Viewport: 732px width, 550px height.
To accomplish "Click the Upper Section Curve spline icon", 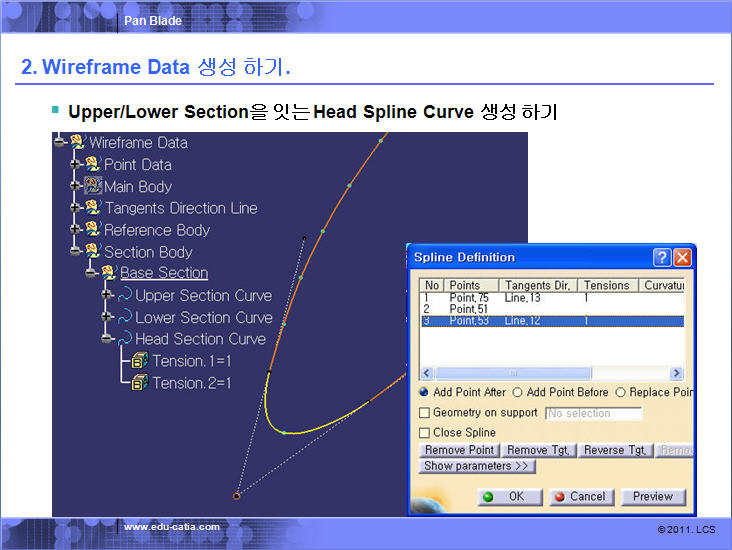I will [x=125, y=296].
